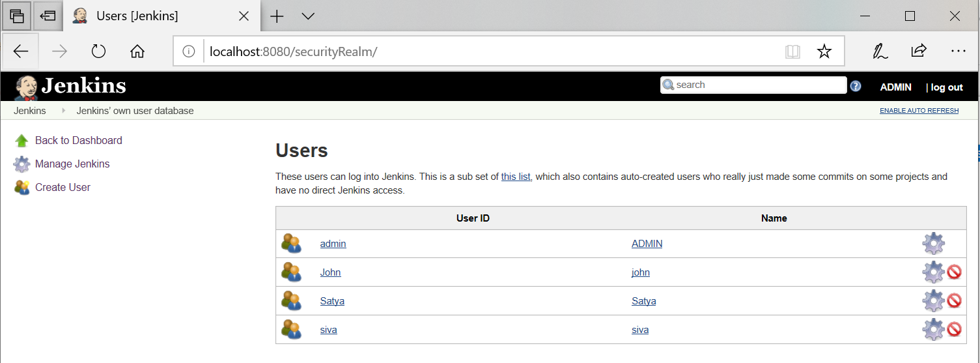
Task: Click the configure gear for admin user
Action: [x=933, y=244]
